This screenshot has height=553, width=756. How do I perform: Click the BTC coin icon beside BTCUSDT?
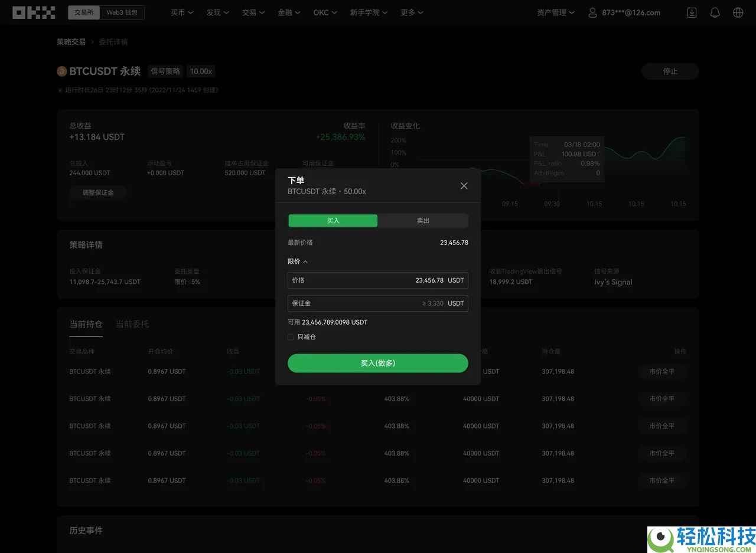click(x=61, y=71)
